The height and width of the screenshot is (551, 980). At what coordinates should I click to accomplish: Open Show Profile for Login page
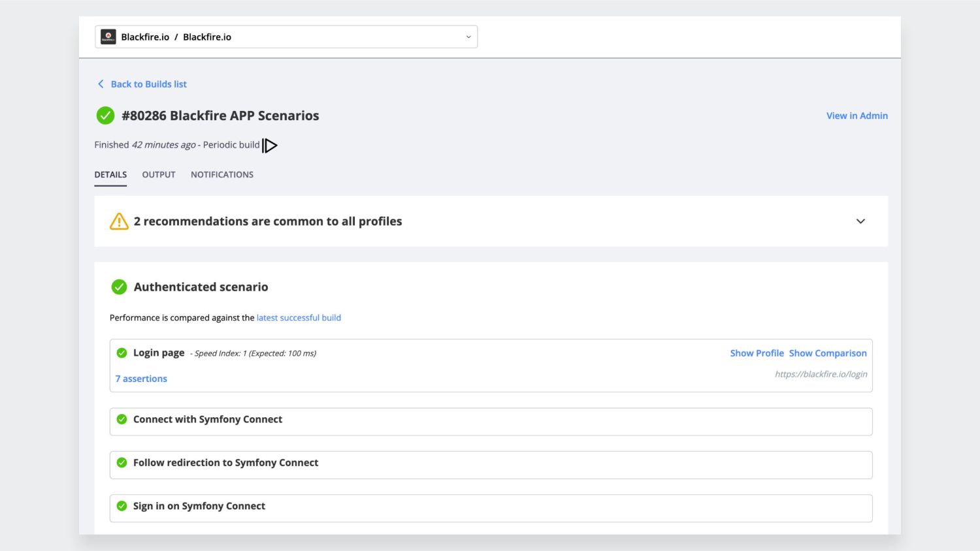pyautogui.click(x=757, y=353)
